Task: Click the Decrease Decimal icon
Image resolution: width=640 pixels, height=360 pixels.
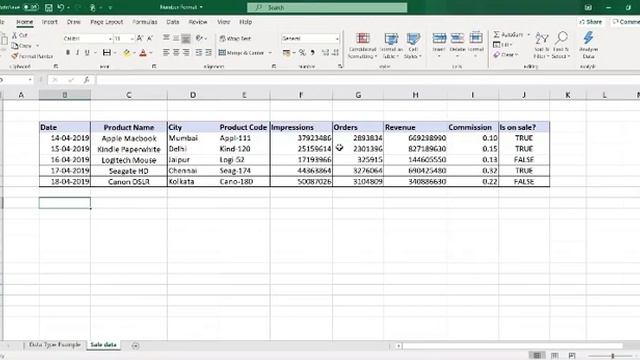Action: pos(335,52)
